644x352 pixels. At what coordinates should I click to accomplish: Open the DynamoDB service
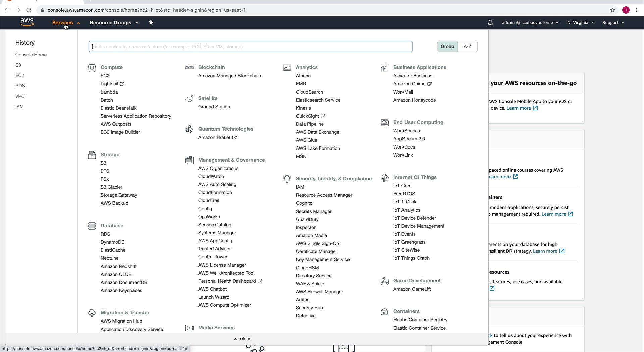pos(112,242)
